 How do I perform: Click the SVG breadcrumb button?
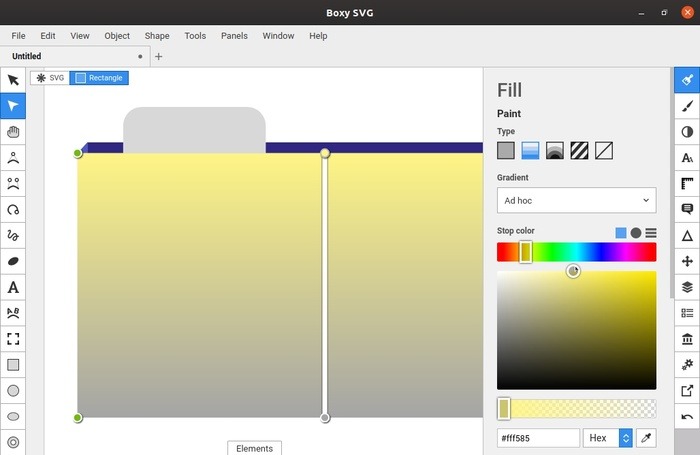(x=50, y=78)
